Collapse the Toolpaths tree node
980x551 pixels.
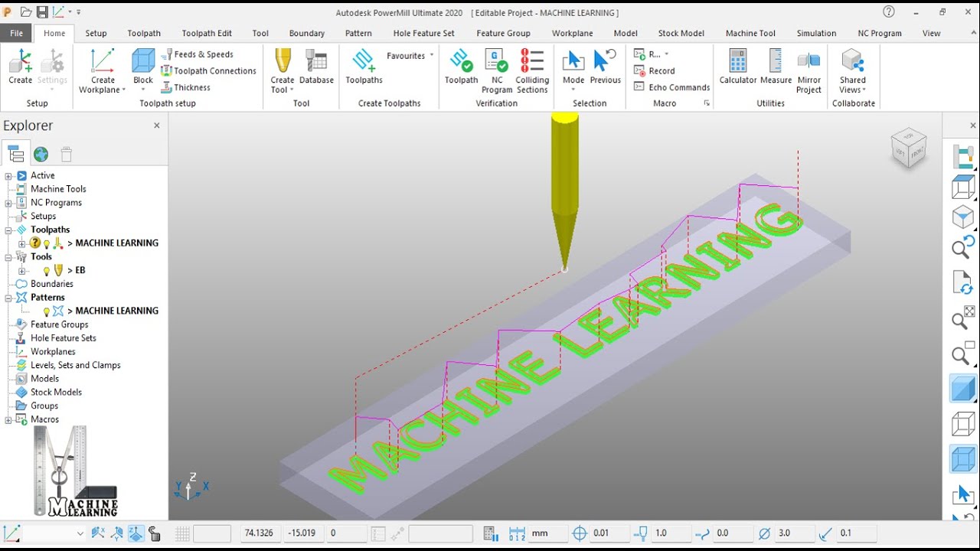8,230
